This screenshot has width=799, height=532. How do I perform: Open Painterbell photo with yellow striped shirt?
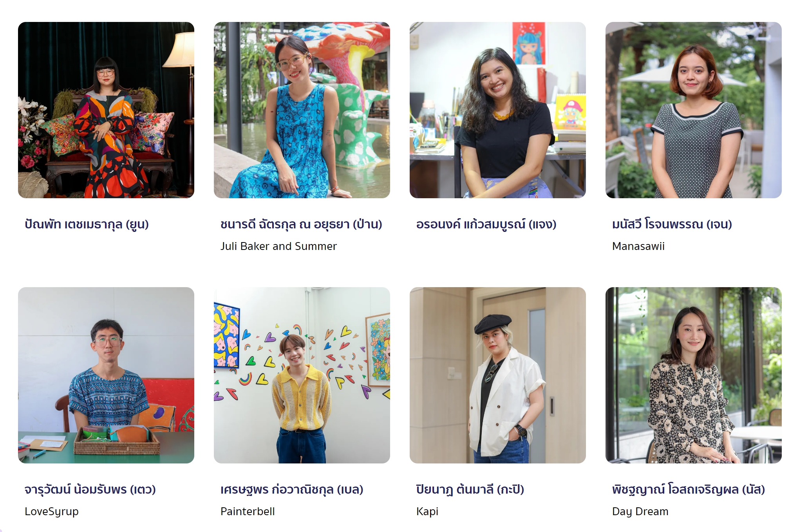[302, 375]
